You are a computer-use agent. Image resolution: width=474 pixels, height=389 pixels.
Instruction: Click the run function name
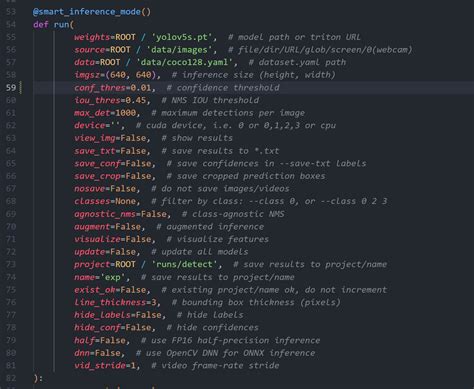(x=61, y=24)
